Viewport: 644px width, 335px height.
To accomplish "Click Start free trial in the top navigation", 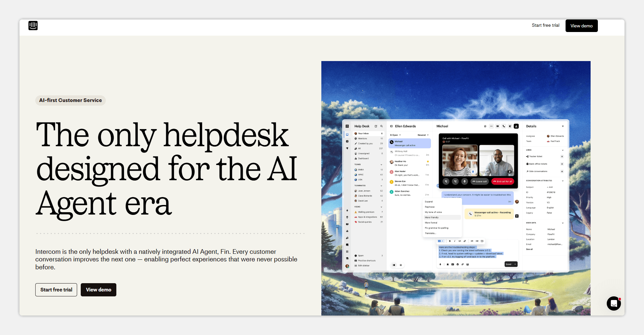I will point(545,25).
